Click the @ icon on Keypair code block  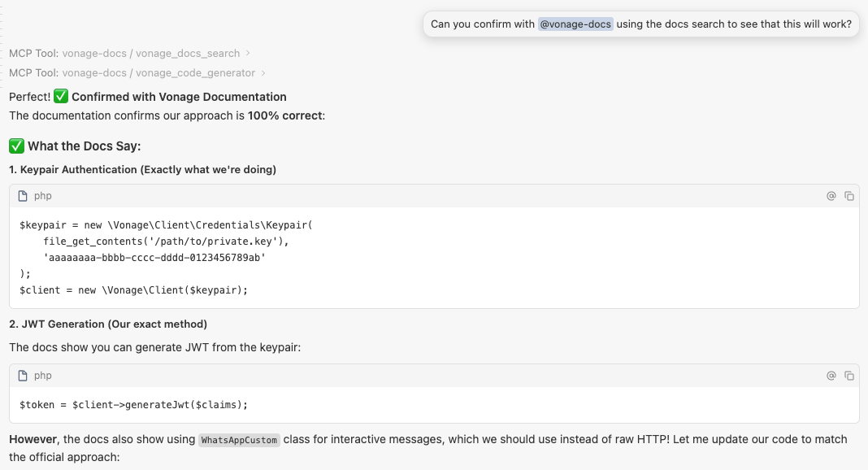[831, 196]
